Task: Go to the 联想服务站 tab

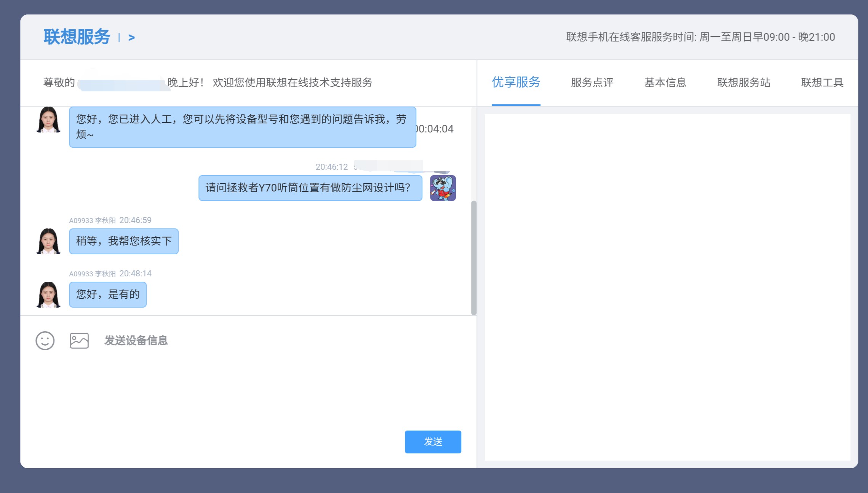Action: tap(744, 83)
